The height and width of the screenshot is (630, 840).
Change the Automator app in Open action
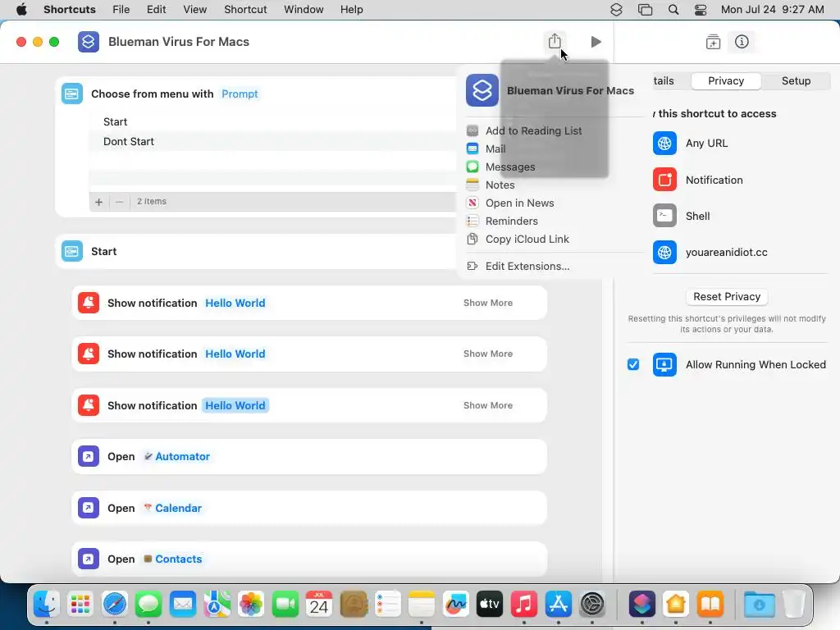coord(177,456)
